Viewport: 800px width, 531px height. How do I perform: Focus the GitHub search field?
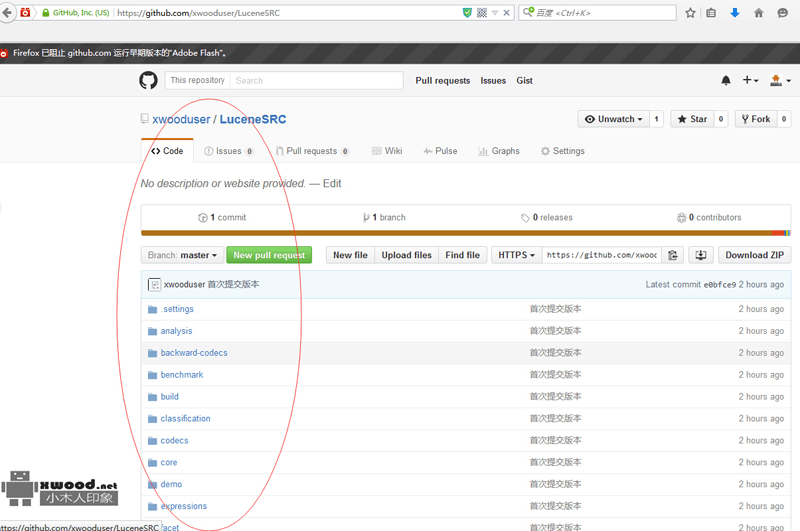click(316, 80)
